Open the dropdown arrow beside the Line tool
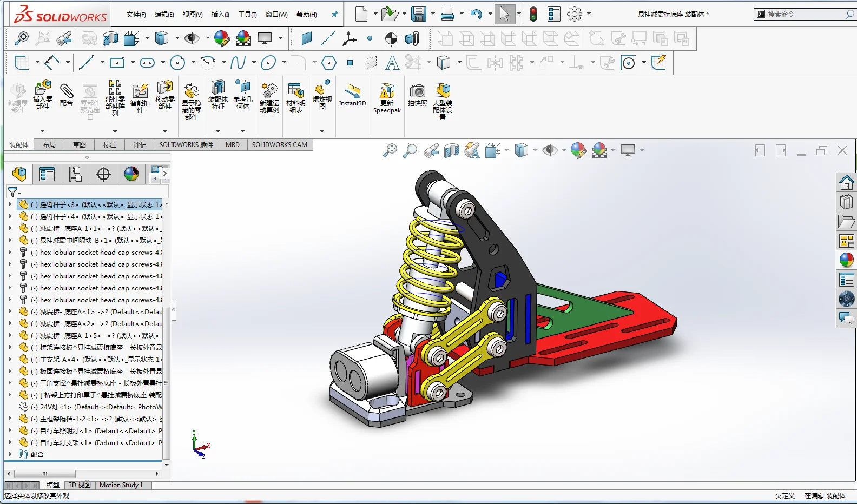The height and width of the screenshot is (504, 857). point(102,63)
